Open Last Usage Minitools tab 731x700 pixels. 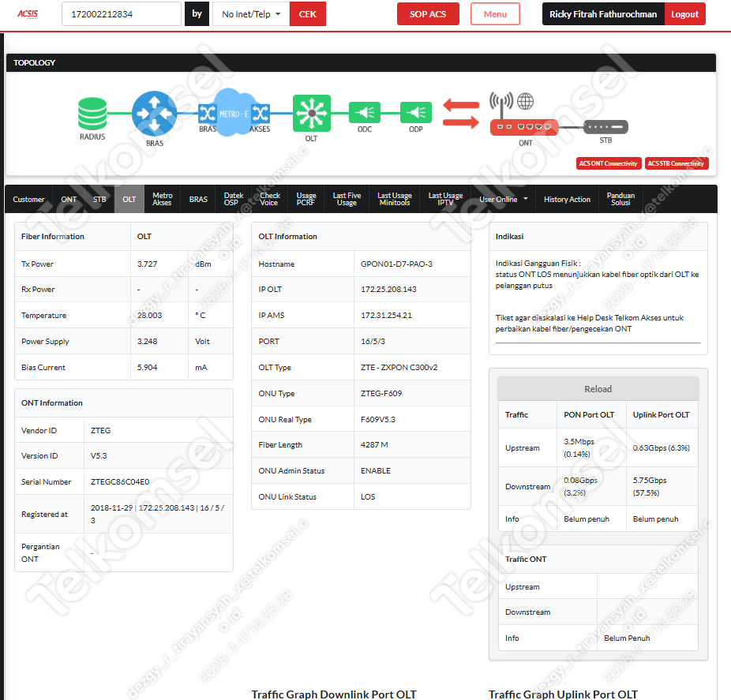[x=395, y=200]
